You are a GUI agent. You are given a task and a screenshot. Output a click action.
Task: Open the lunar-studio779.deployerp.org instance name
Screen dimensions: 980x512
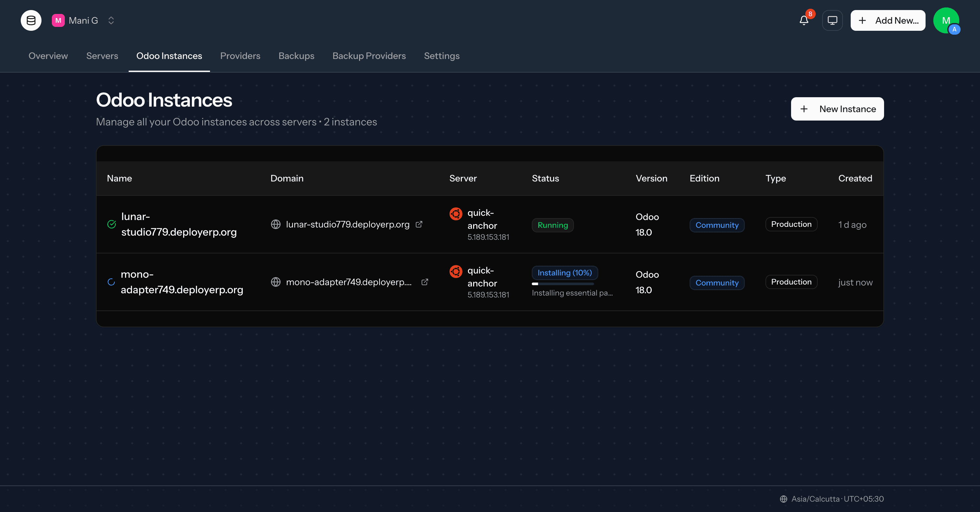click(179, 224)
